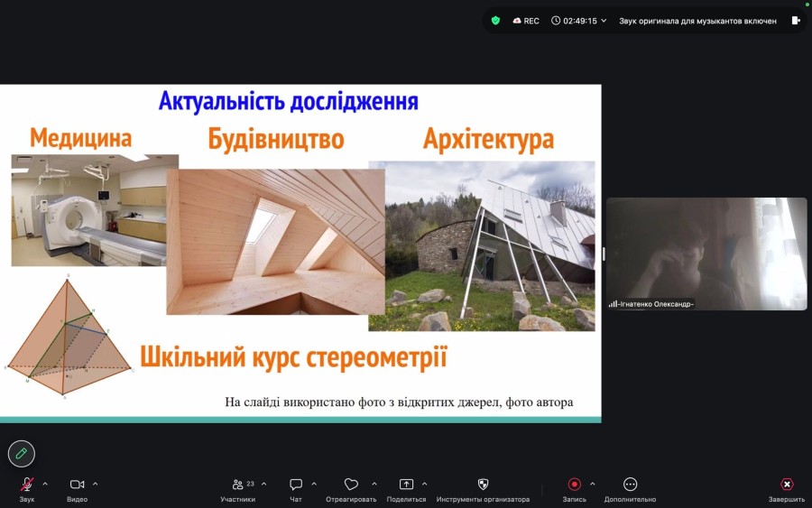Click Завершить to end the meeting
The image size is (812, 508).
(x=787, y=489)
